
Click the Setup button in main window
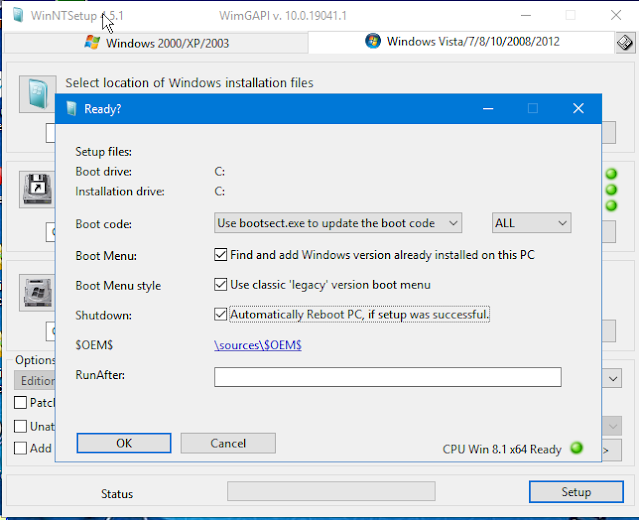[576, 492]
